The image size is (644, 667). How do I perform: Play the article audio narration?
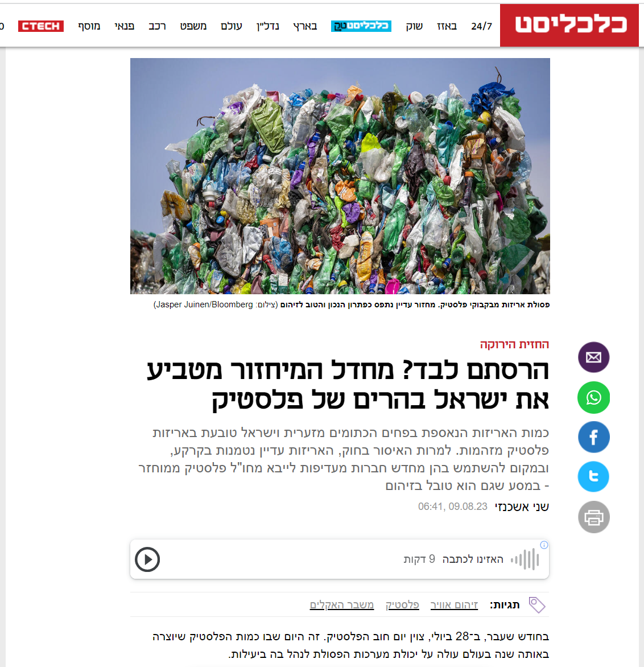[x=147, y=559]
